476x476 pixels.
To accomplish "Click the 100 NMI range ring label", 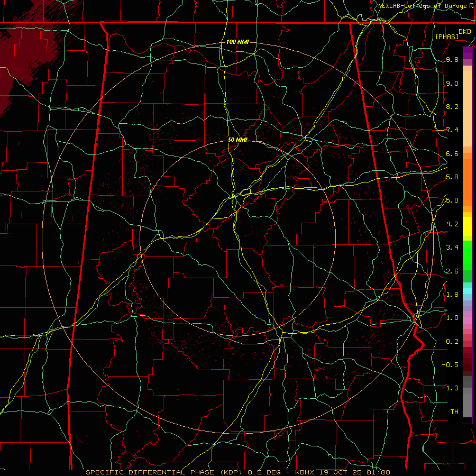I will (237, 42).
